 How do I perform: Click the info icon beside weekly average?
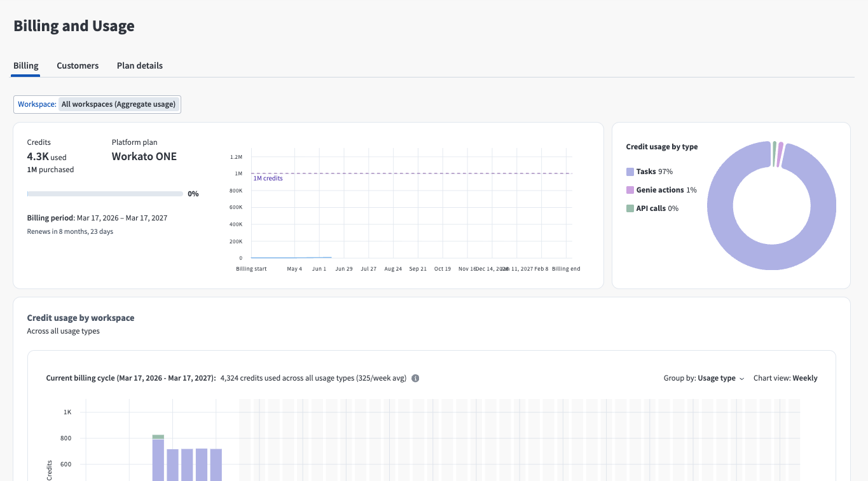tap(415, 378)
